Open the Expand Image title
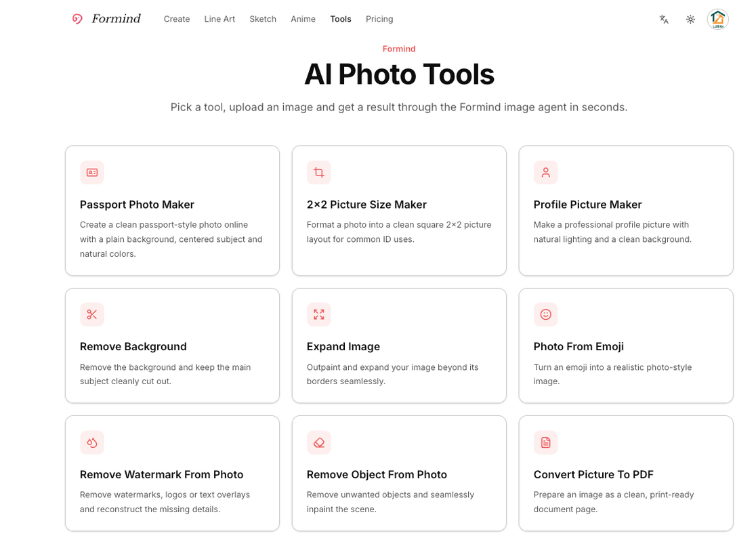Viewport: 756px width, 542px height. [343, 347]
